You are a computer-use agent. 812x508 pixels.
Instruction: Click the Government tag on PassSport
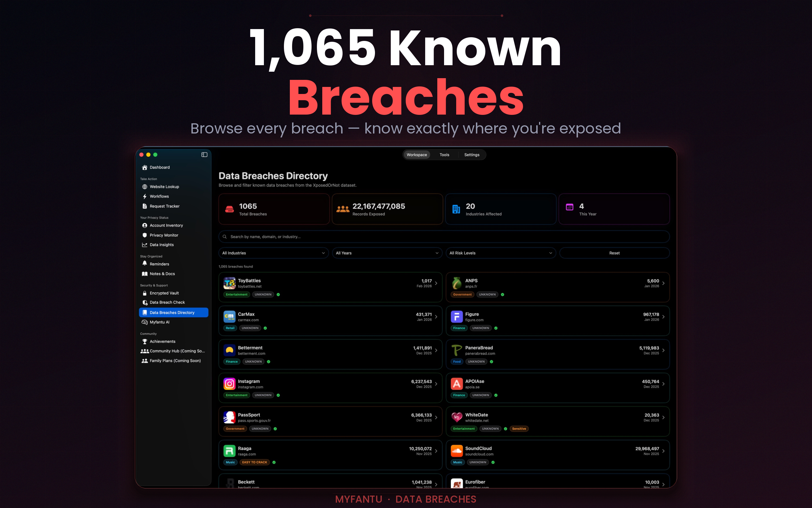235,429
